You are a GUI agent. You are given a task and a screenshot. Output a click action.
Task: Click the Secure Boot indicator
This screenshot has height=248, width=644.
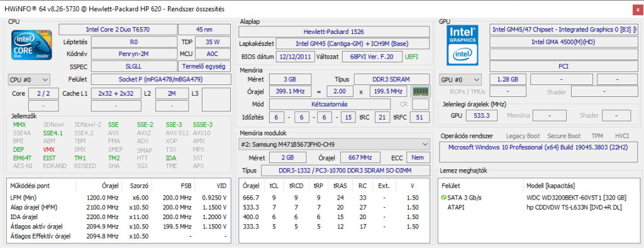click(x=564, y=136)
